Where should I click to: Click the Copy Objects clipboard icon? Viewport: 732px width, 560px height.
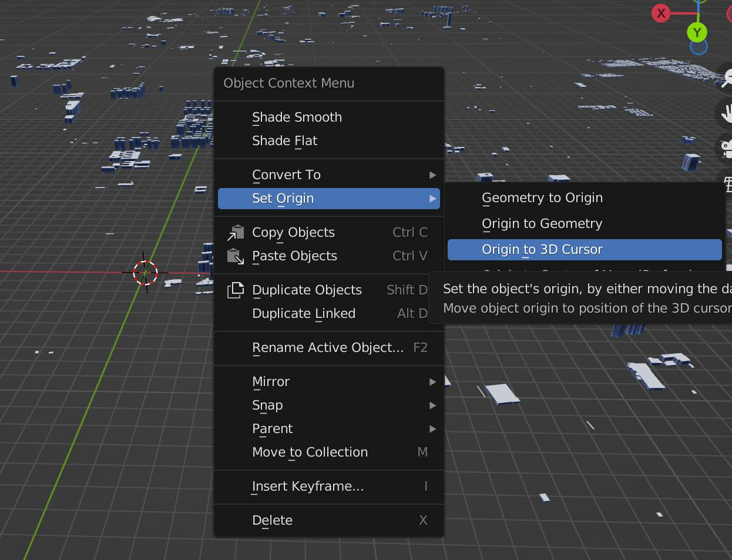pos(236,233)
